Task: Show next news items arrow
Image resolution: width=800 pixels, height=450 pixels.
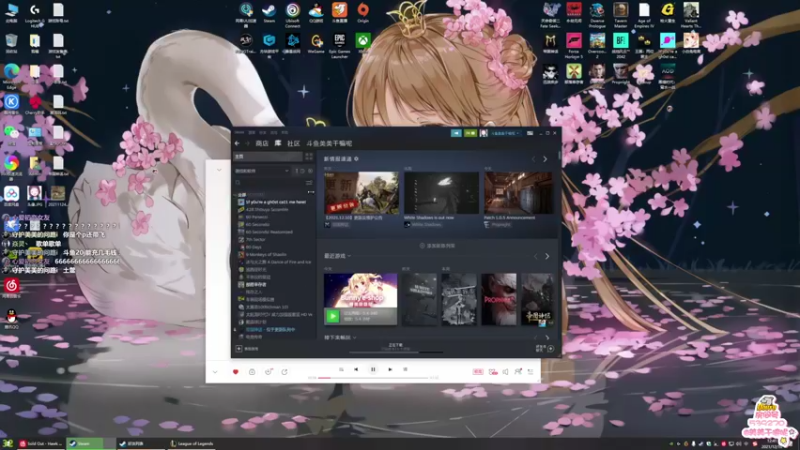Action: click(545, 159)
